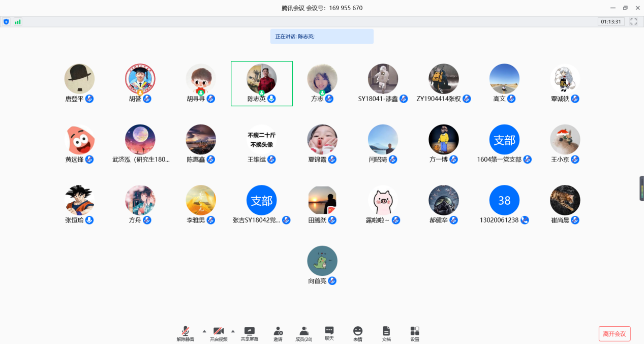Select speaking participant 陈志英's tile
Screen dimensions: 644x344
[x=261, y=83]
